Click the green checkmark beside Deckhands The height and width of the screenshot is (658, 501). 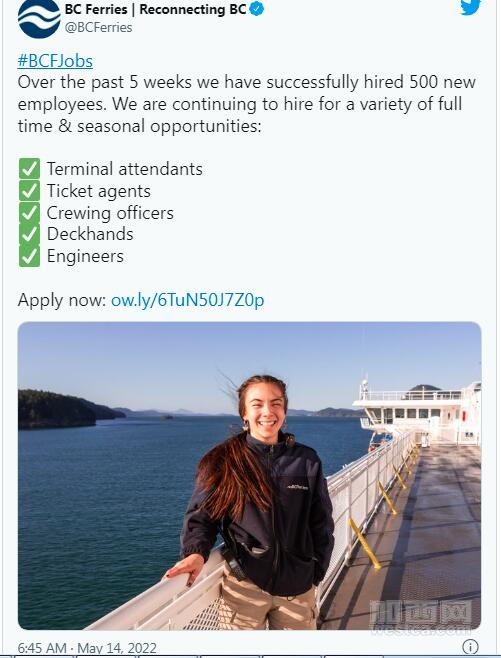29,234
